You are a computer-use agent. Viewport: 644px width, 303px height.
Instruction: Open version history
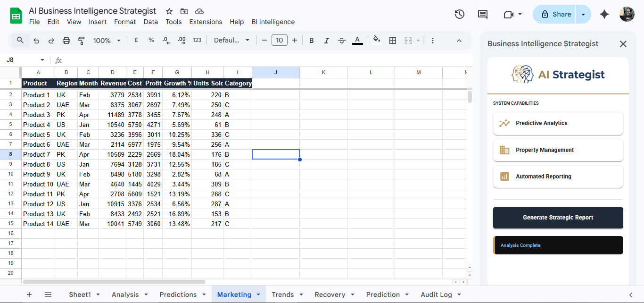pos(459,14)
